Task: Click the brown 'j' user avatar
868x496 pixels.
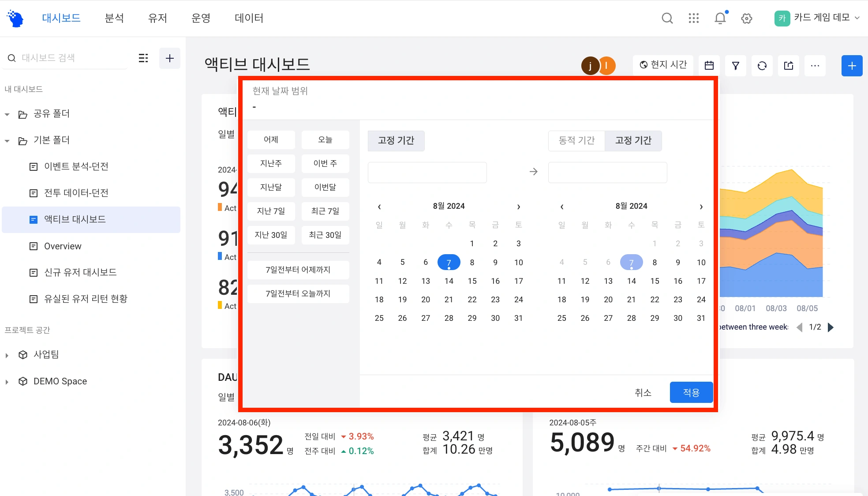Action: click(x=590, y=66)
